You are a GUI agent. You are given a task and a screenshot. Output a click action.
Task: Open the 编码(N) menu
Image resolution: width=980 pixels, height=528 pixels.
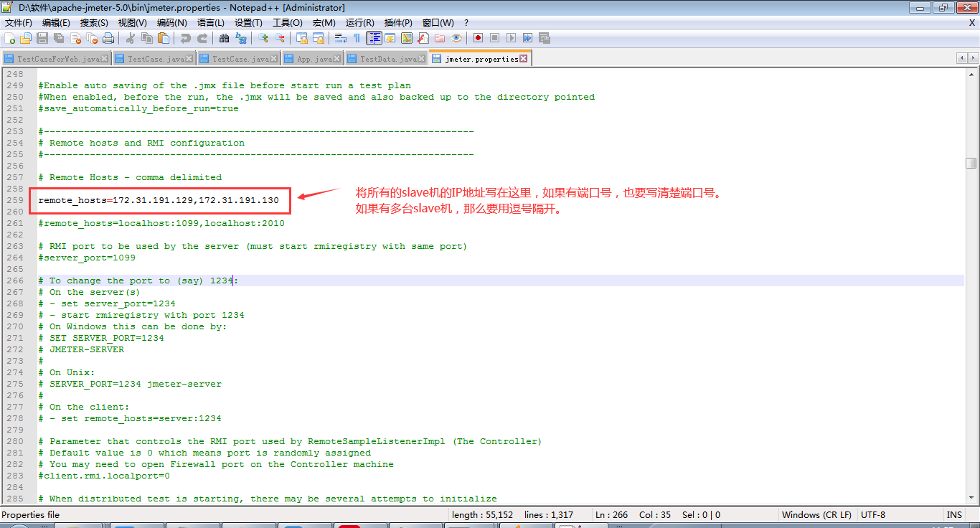(x=171, y=23)
